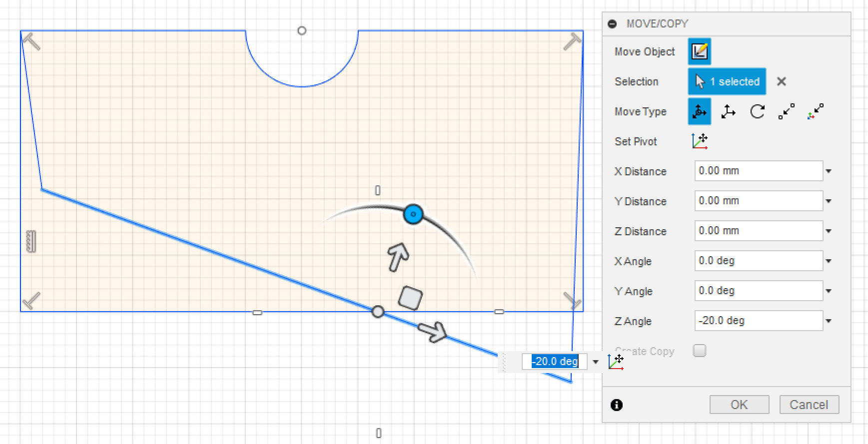Image resolution: width=868 pixels, height=444 pixels.
Task: Click the square planar move manipulator
Action: pyautogui.click(x=410, y=298)
